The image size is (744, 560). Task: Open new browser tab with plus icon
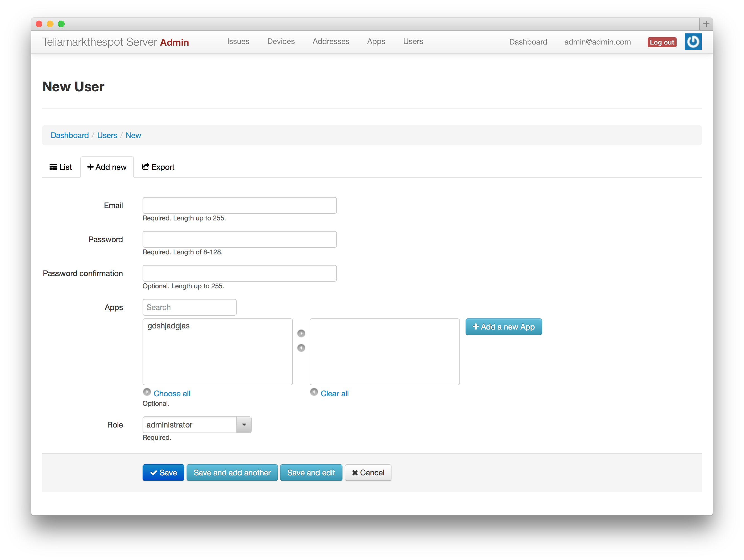point(706,24)
